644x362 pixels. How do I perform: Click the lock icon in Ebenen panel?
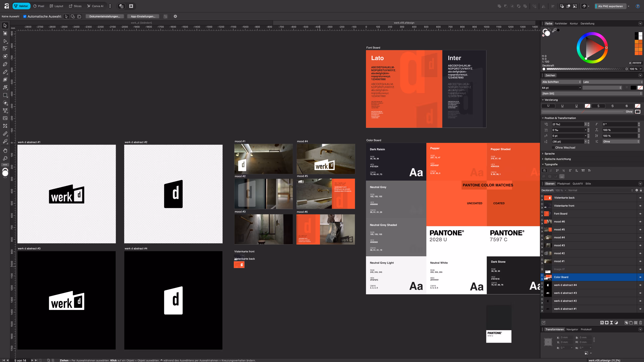click(x=641, y=190)
